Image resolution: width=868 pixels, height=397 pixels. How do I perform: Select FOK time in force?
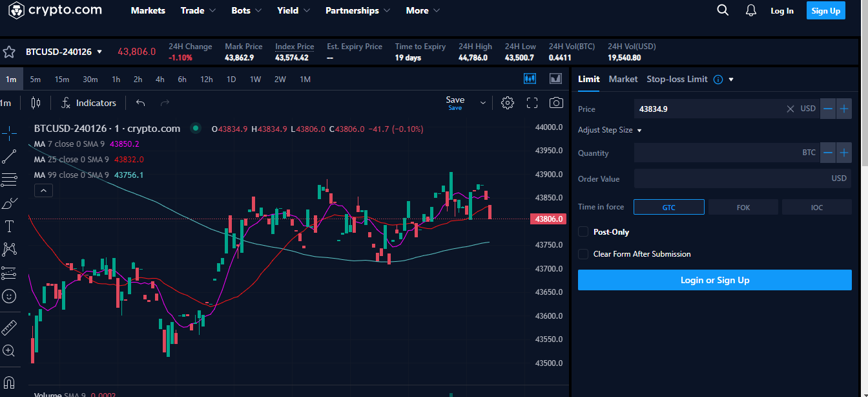[x=743, y=207]
